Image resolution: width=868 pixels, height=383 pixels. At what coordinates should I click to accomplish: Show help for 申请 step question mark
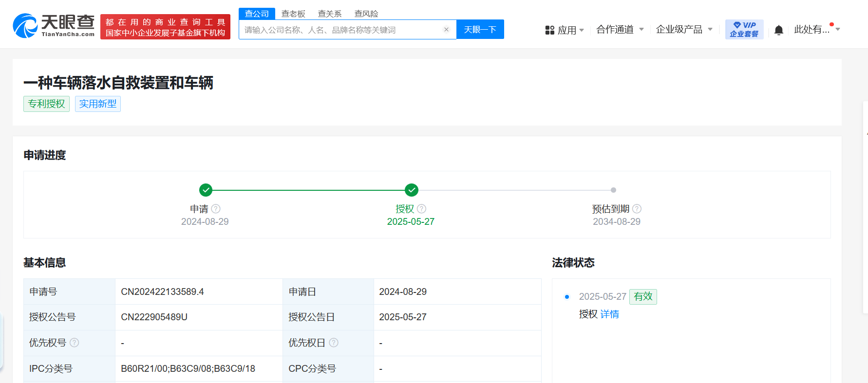coord(216,209)
